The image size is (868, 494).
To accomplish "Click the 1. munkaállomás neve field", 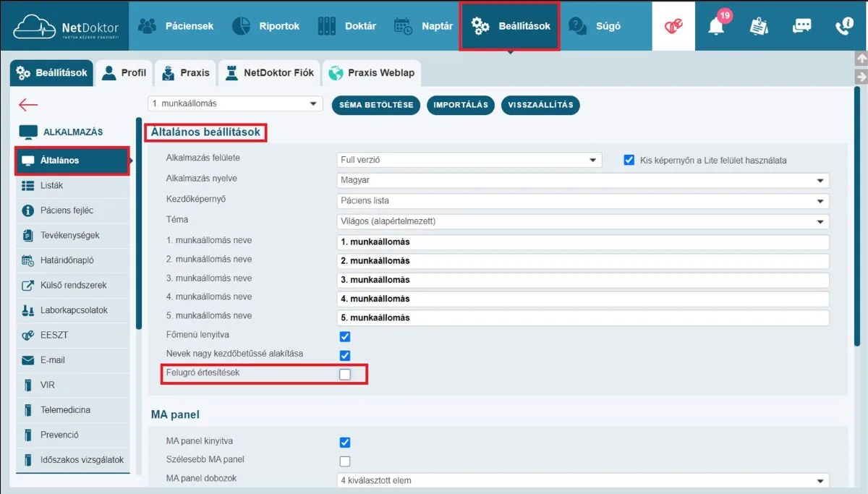I will coord(583,242).
